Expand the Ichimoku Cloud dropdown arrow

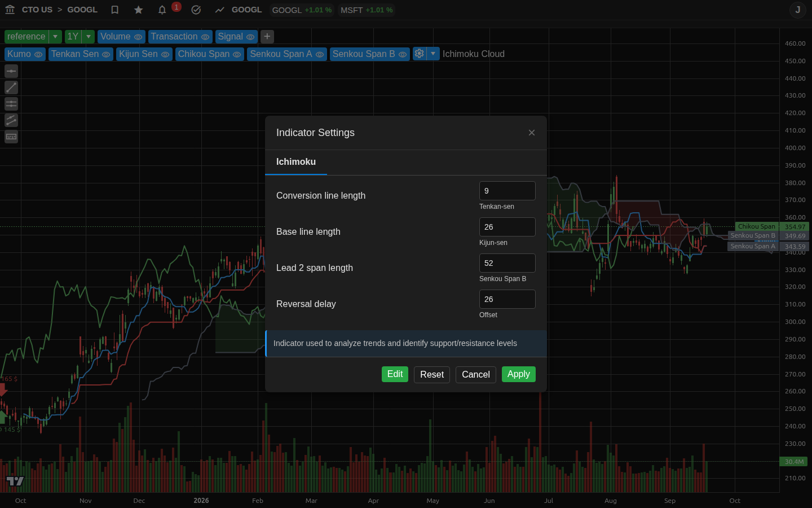433,54
